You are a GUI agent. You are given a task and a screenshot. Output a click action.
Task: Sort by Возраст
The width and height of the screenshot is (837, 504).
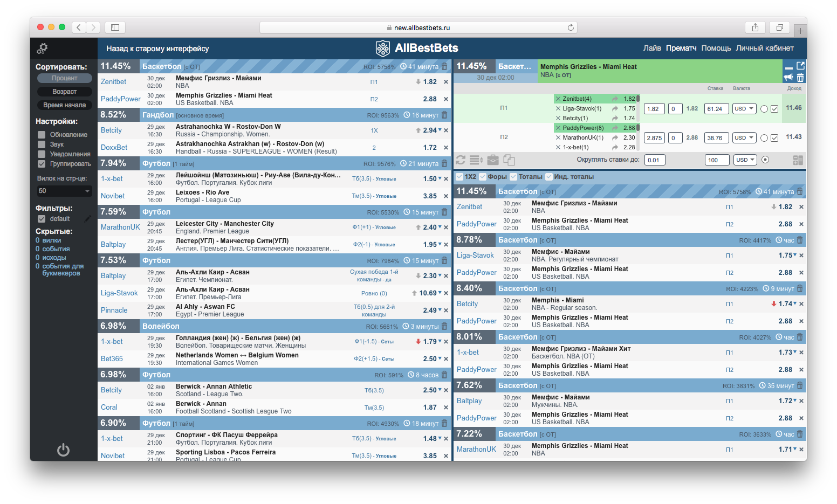[x=65, y=92]
